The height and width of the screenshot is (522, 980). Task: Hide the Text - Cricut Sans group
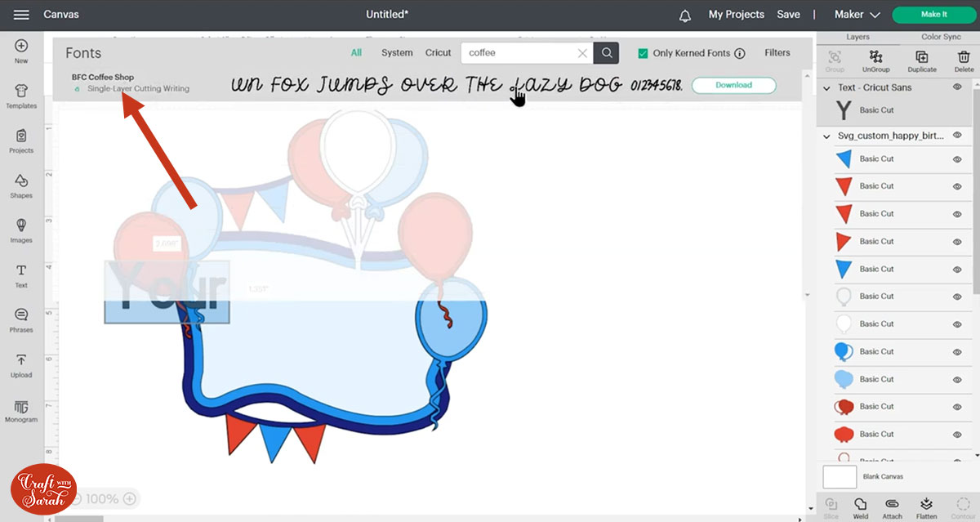(957, 87)
